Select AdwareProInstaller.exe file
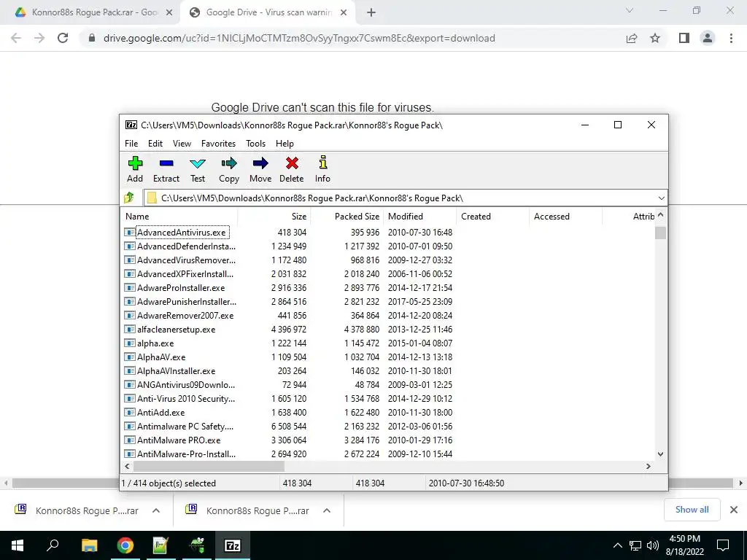Viewport: 747px width, 560px height. point(181,287)
